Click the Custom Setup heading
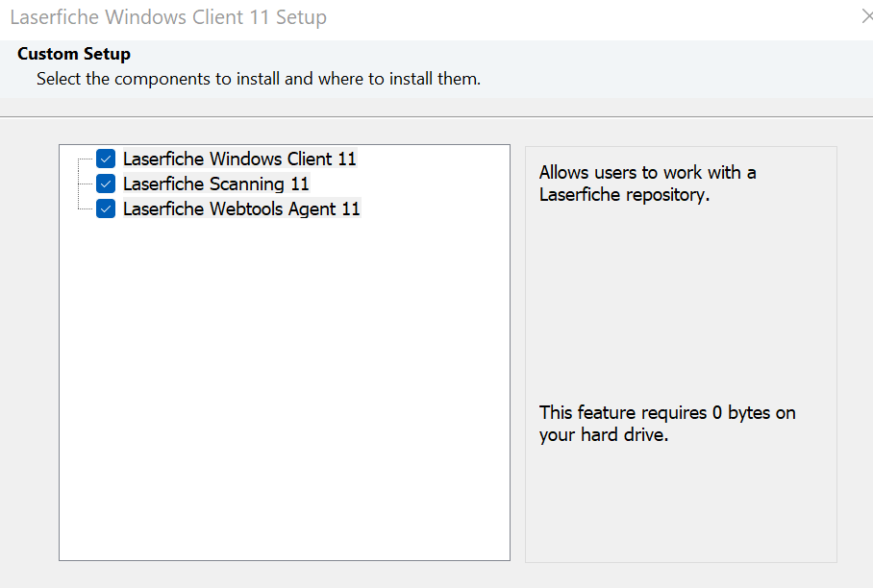 pyautogui.click(x=73, y=54)
